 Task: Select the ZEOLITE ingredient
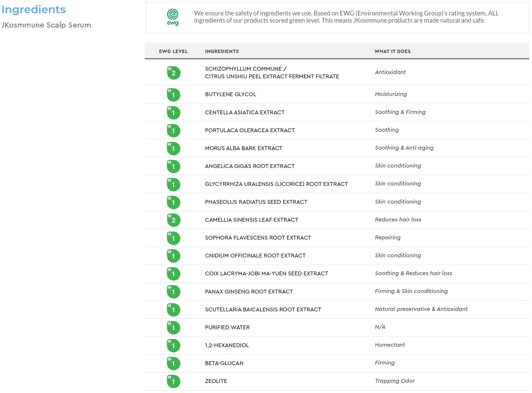(x=216, y=381)
